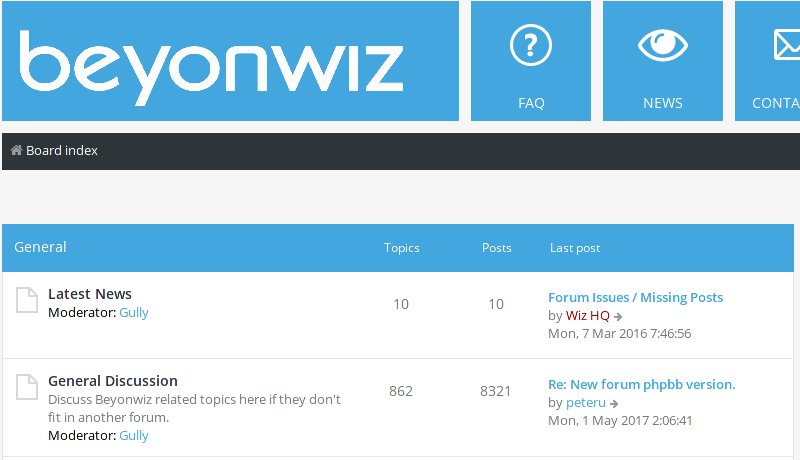Go to the General Discussion forum
Image resolution: width=800 pixels, height=460 pixels.
(x=113, y=381)
